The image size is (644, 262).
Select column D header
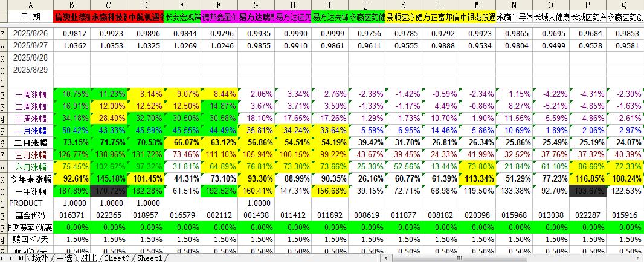pos(146,5)
